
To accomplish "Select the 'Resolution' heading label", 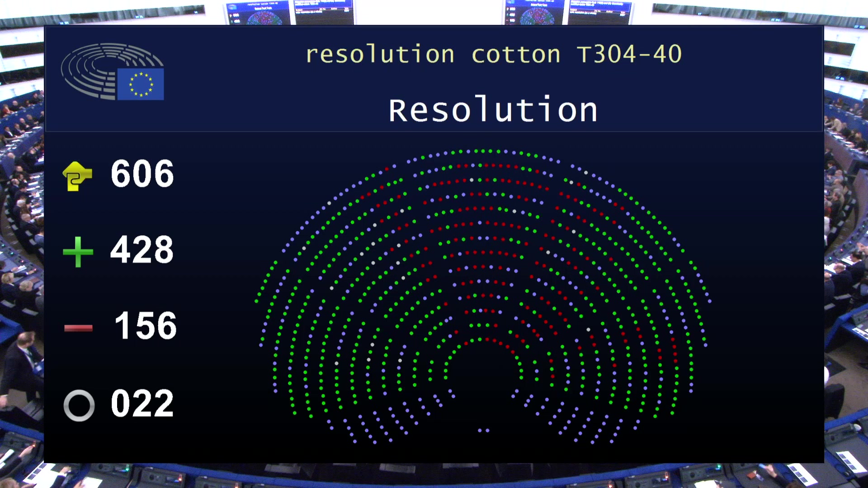I will click(x=492, y=108).
